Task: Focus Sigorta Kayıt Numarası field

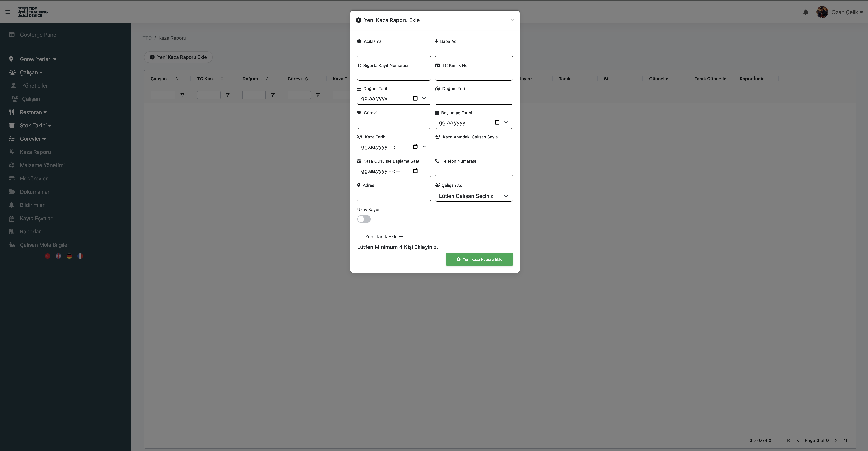Action: [394, 75]
